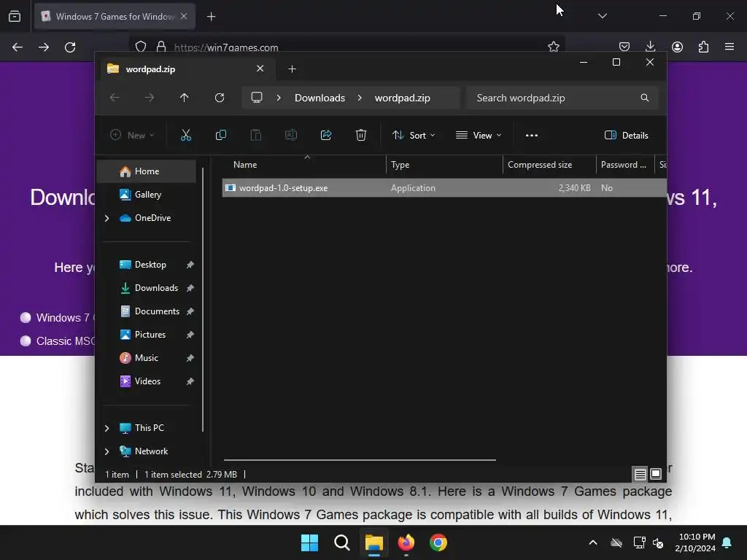Select the wordpad.zip Explorer tab
Image resolution: width=747 pixels, height=560 pixels.
pos(186,69)
